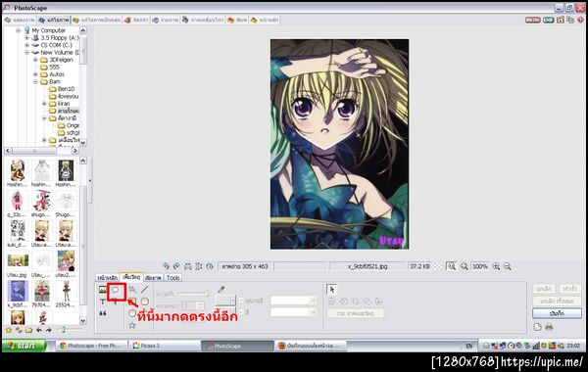Expand the 3DFelgen folder node

click(x=35, y=60)
